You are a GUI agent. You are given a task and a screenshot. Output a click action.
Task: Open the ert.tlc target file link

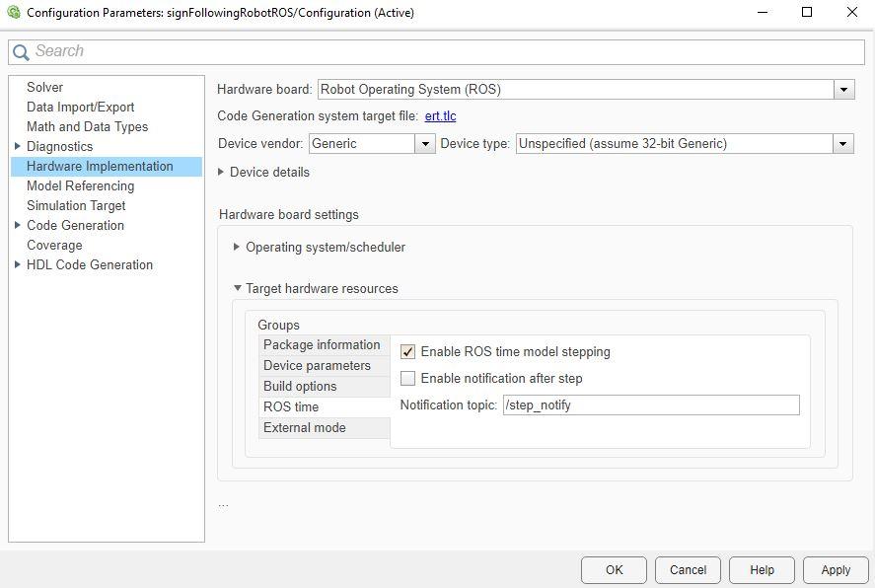440,116
